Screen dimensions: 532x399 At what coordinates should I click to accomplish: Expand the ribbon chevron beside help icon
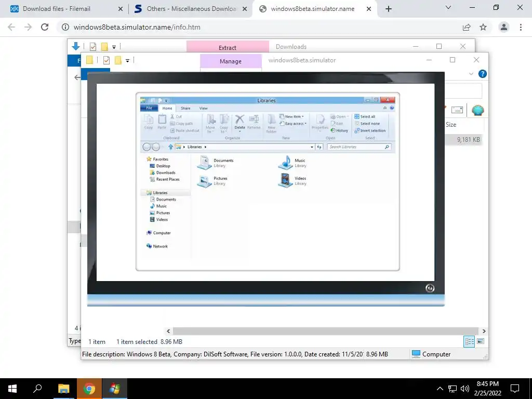point(471,74)
